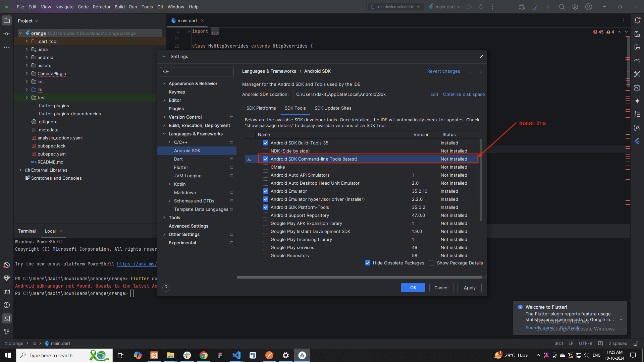Click the Notifications bell icon
The height and width of the screenshot is (362, 644).
[637, 20]
